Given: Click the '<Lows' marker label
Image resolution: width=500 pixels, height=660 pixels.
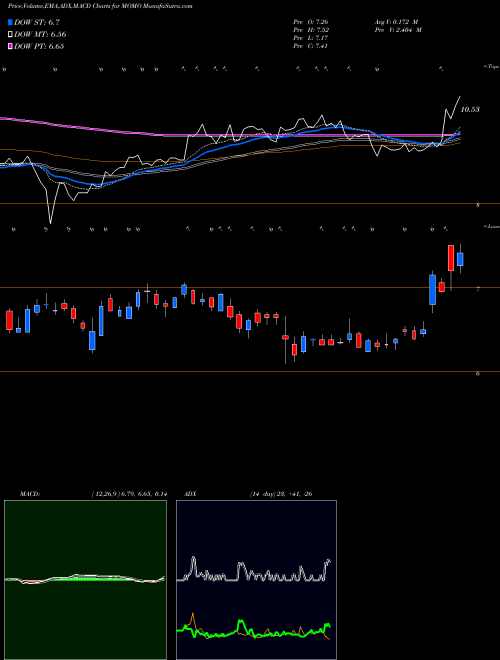Looking at the screenshot, I should tap(491, 226).
